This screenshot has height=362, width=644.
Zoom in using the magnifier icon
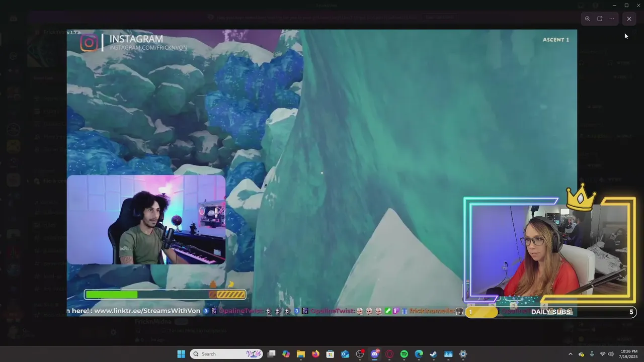587,19
